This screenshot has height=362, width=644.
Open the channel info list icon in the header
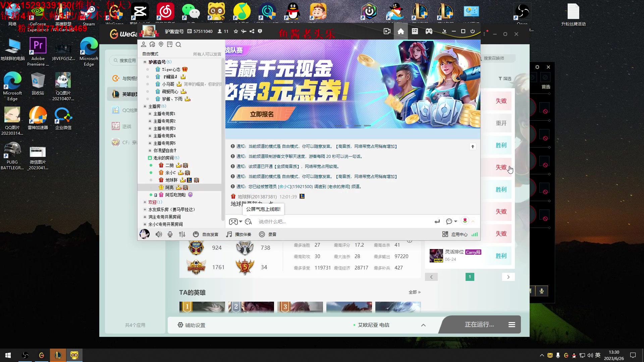coord(415,32)
